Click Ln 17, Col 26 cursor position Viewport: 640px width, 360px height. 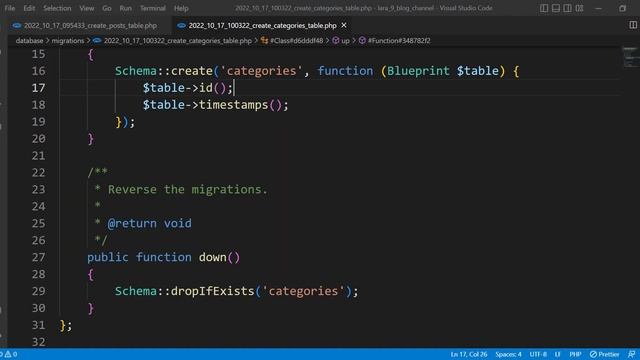(x=469, y=354)
